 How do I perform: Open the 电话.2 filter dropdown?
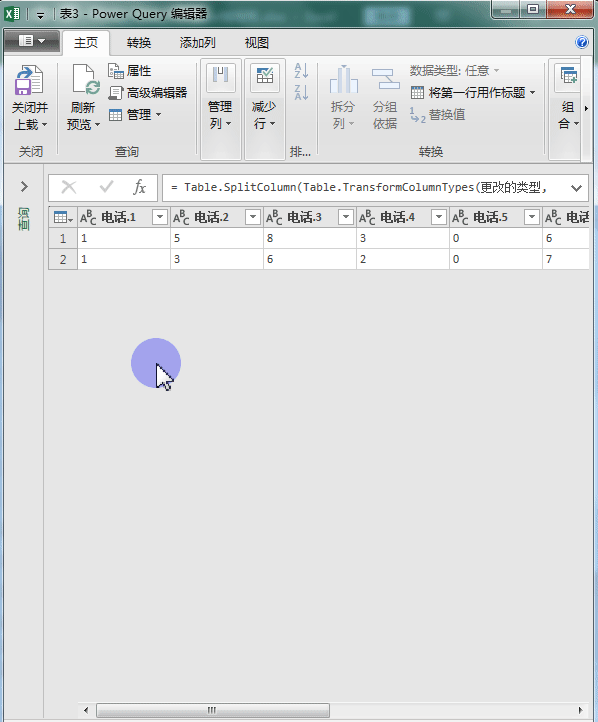click(253, 217)
